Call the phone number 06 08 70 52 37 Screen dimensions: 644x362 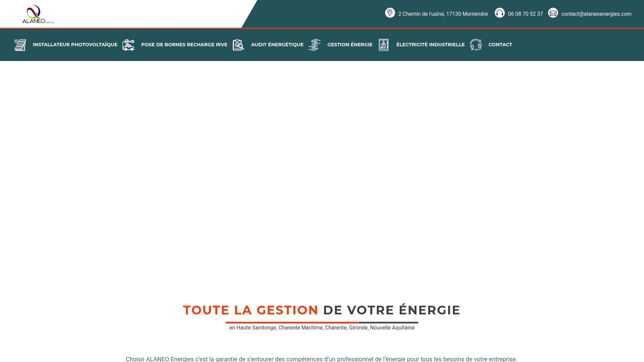tap(525, 14)
